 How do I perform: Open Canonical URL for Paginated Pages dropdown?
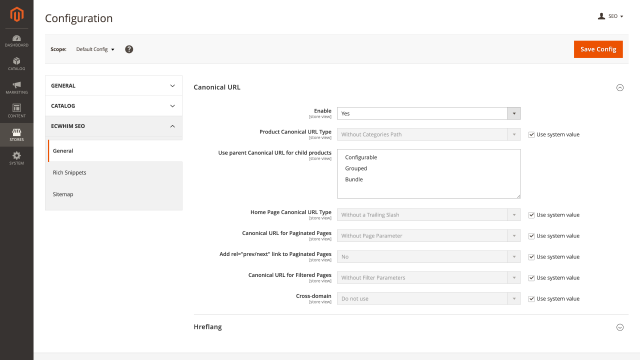(x=429, y=236)
